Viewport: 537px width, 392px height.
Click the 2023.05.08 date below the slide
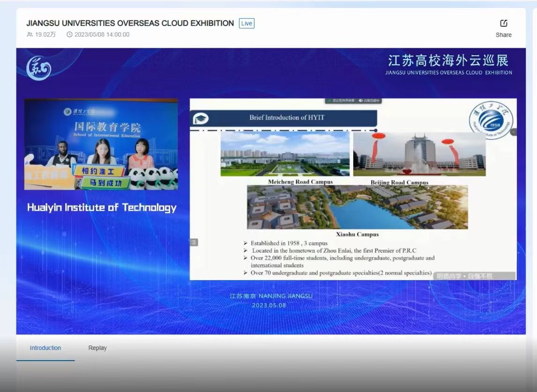pyautogui.click(x=269, y=305)
